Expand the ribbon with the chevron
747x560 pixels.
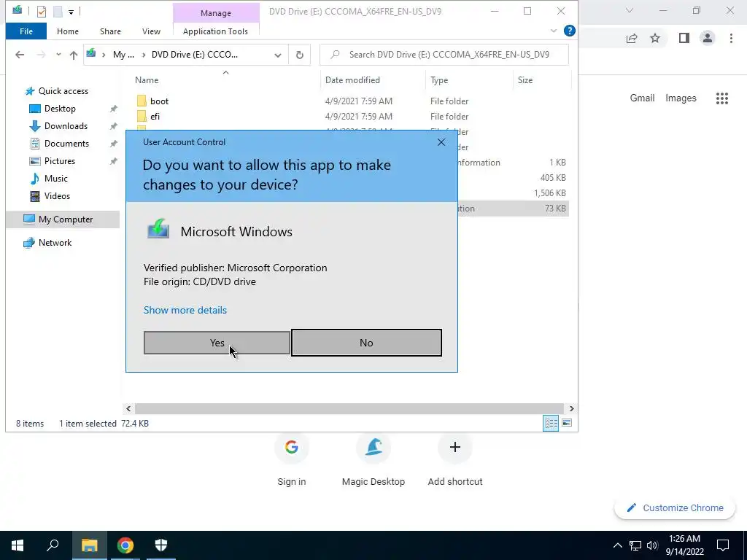tap(553, 31)
